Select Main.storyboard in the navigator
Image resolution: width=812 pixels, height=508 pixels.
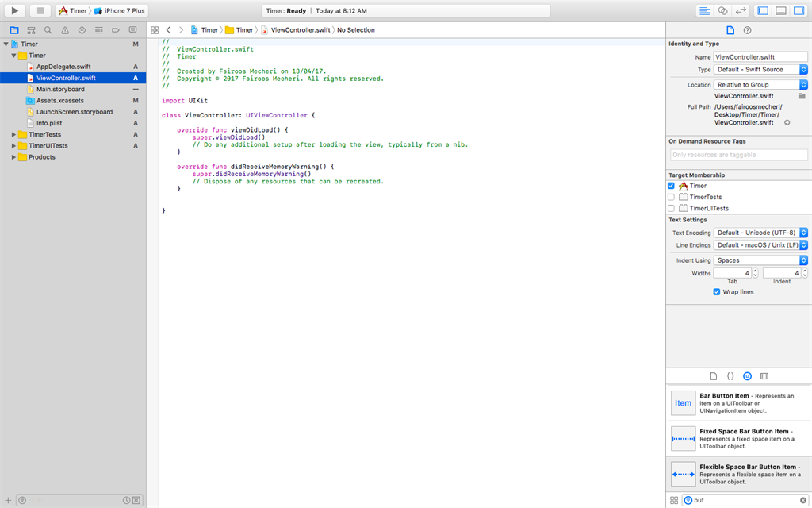tap(60, 90)
